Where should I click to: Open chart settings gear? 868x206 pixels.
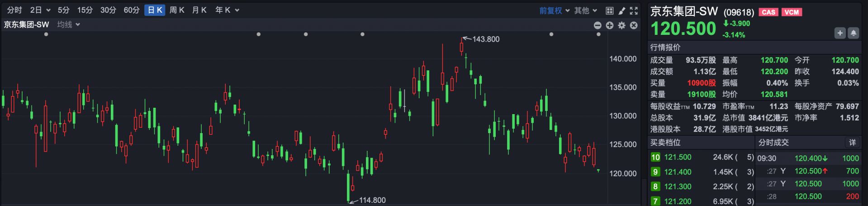pos(621,25)
